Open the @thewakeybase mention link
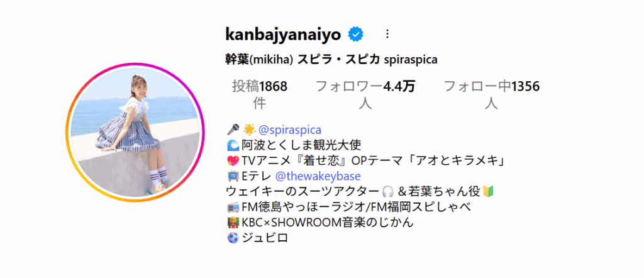 (318, 176)
